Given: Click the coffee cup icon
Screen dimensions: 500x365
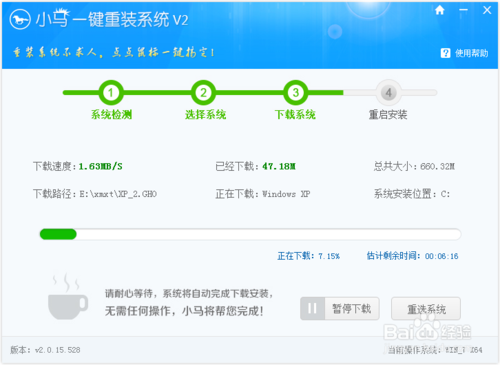Looking at the screenshot, I should (68, 296).
